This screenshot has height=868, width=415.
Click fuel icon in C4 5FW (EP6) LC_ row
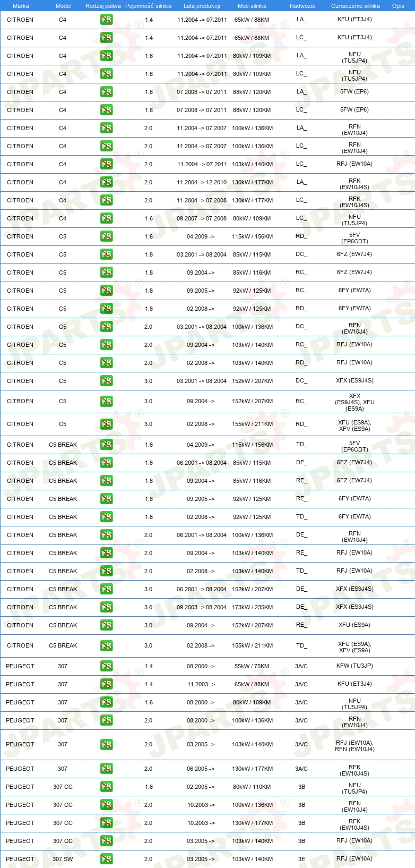pyautogui.click(x=107, y=110)
